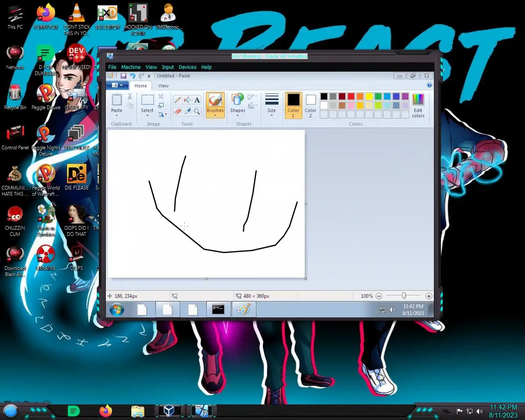Click the file explorer folder in host taskbar

[x=138, y=411]
